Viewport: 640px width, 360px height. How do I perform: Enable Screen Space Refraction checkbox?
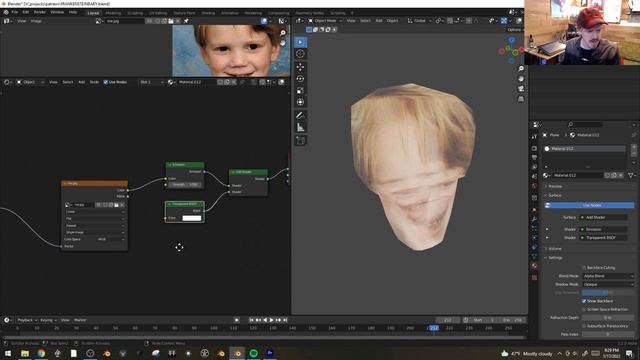coord(584,309)
